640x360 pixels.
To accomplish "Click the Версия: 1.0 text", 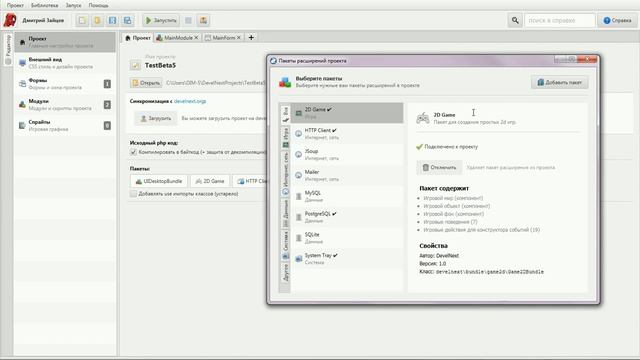I will click(x=433, y=264).
